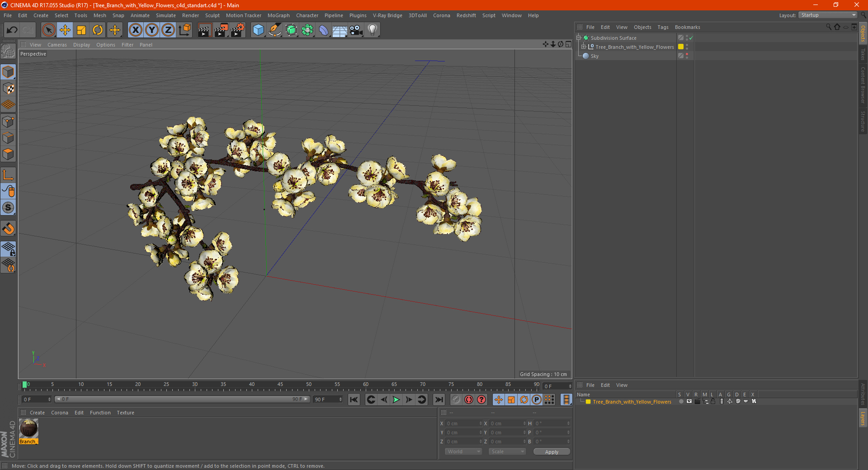Screen dimensions: 868x470
Task: Switch to Polygons mode in left sidebar
Action: point(8,154)
